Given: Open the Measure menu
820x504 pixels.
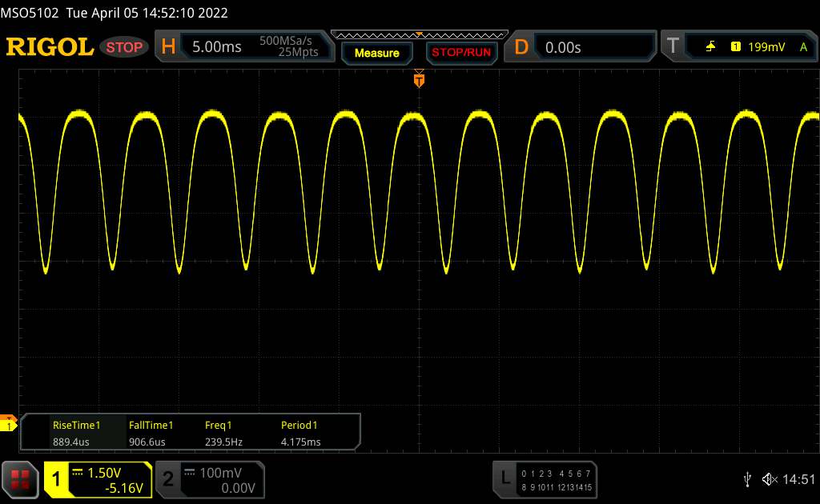Looking at the screenshot, I should [376, 53].
